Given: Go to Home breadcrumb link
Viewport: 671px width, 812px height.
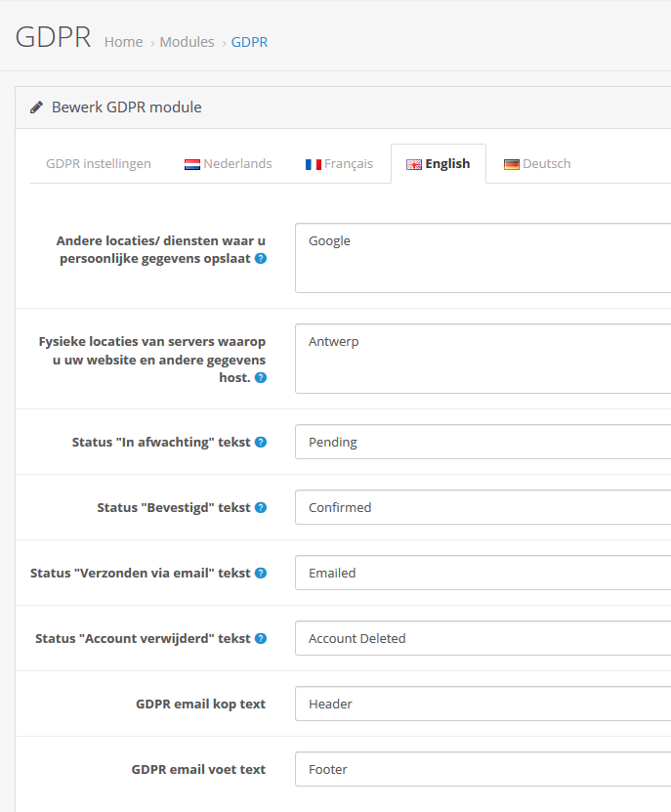Looking at the screenshot, I should pos(123,42).
